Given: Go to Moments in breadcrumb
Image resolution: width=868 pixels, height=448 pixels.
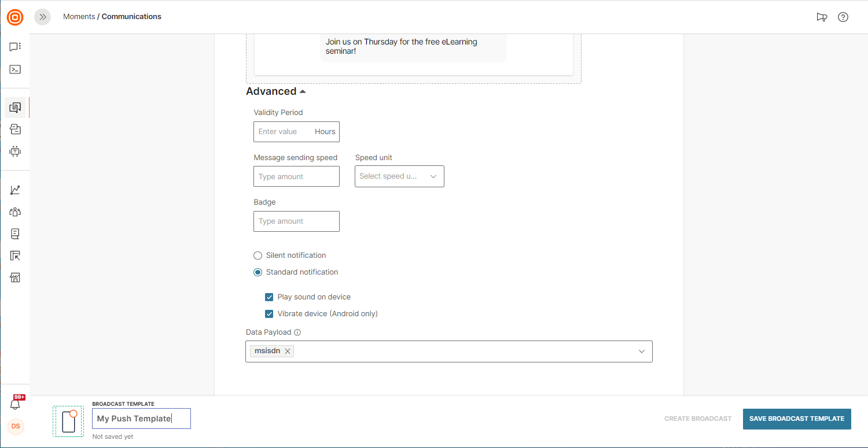Looking at the screenshot, I should [x=79, y=17].
